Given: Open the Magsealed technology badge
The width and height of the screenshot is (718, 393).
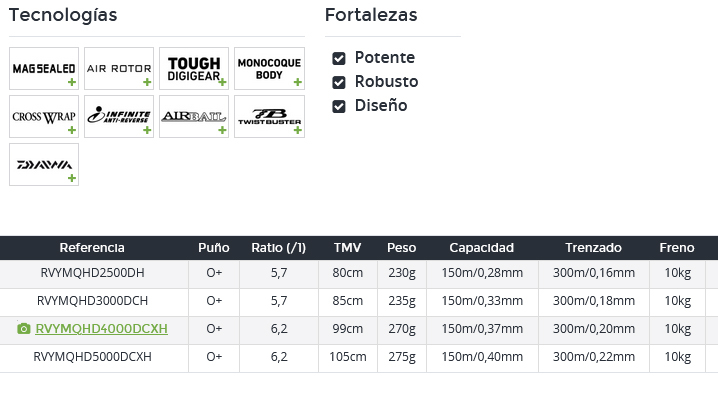Looking at the screenshot, I should pos(44,69).
